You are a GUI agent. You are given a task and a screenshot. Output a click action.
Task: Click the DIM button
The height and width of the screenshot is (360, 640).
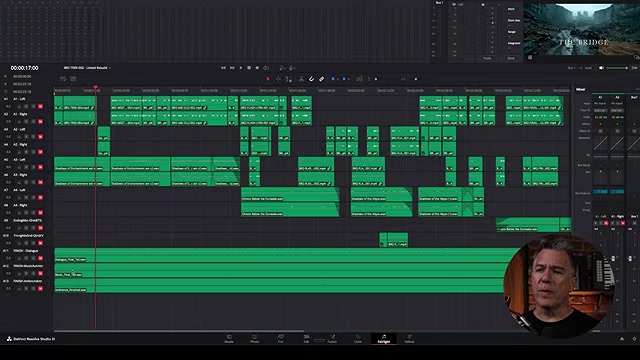pyautogui.click(x=634, y=68)
